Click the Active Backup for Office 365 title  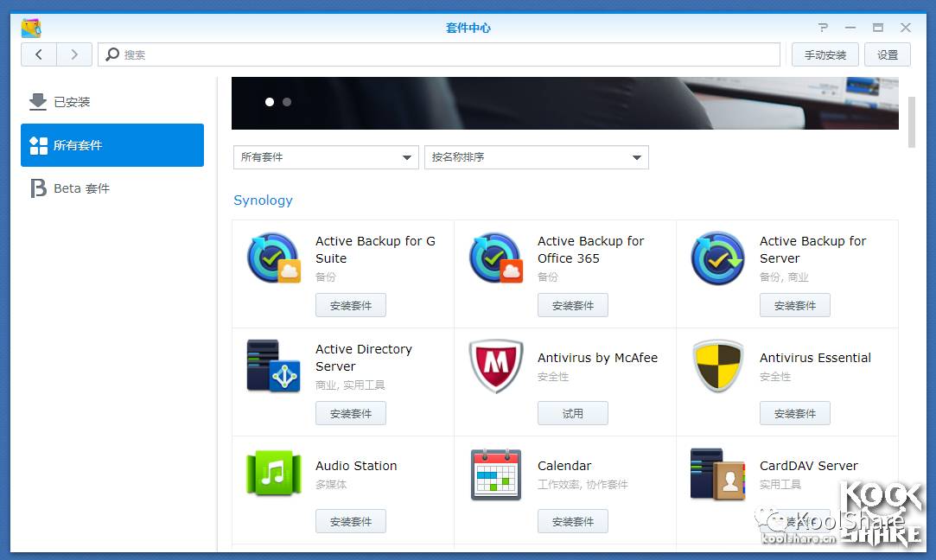tap(591, 250)
